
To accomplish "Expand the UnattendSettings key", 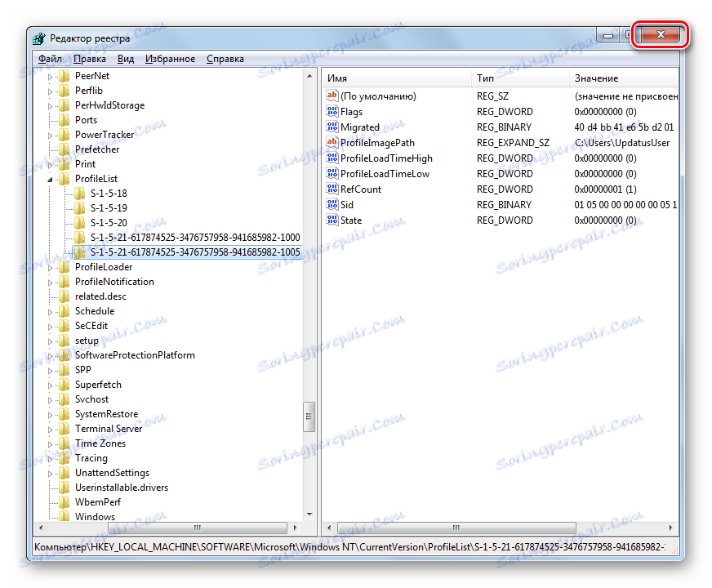I will coord(50,473).
